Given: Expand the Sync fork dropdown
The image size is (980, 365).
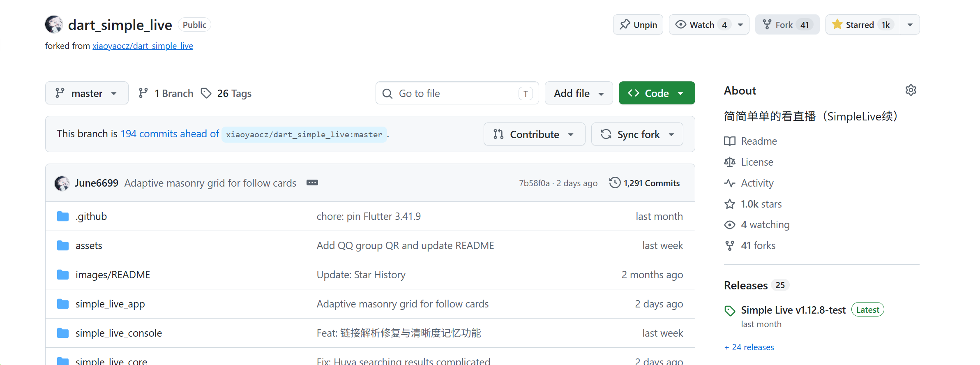Looking at the screenshot, I should point(637,134).
